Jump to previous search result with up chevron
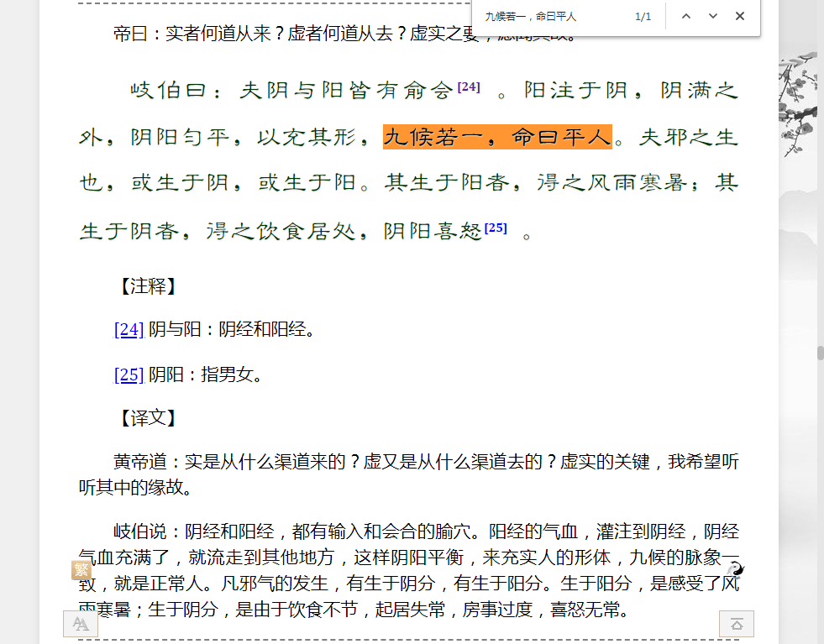This screenshot has width=824, height=644. pyautogui.click(x=686, y=16)
